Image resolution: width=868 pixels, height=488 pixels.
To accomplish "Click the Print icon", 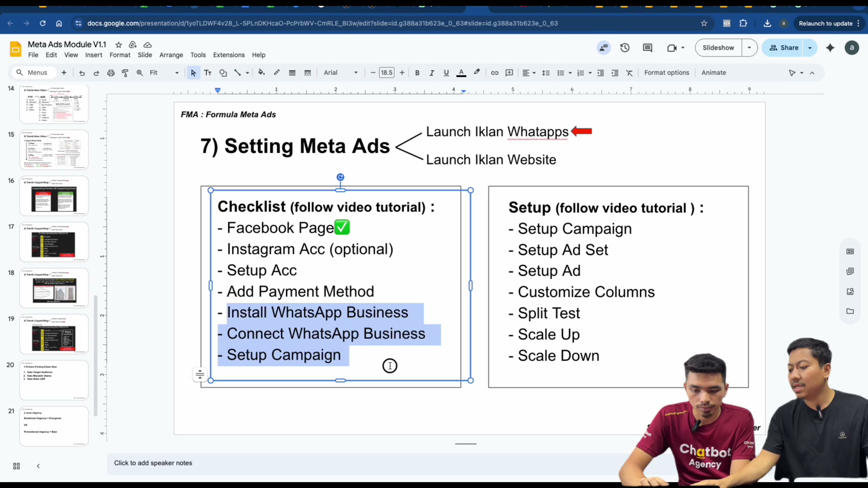I will click(111, 73).
